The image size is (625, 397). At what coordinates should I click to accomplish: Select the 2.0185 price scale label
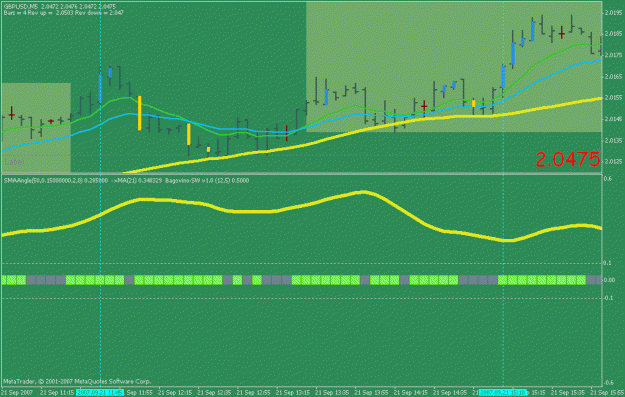click(x=613, y=34)
